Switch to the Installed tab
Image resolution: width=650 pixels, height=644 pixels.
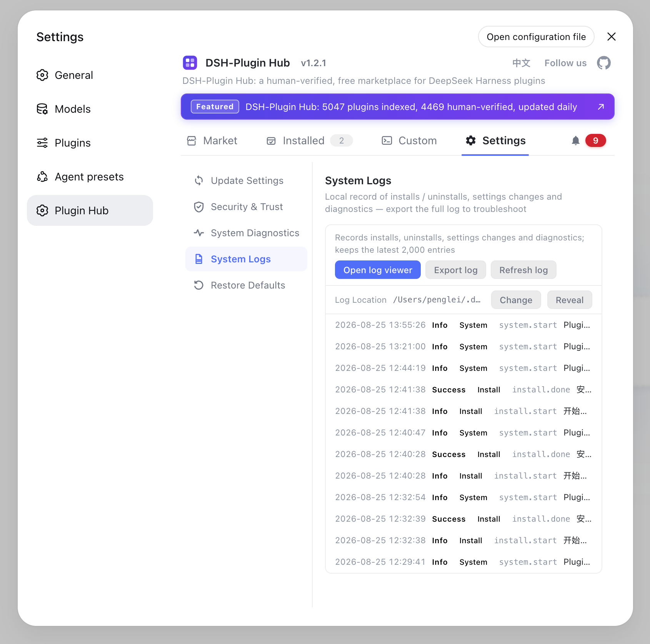coord(310,141)
